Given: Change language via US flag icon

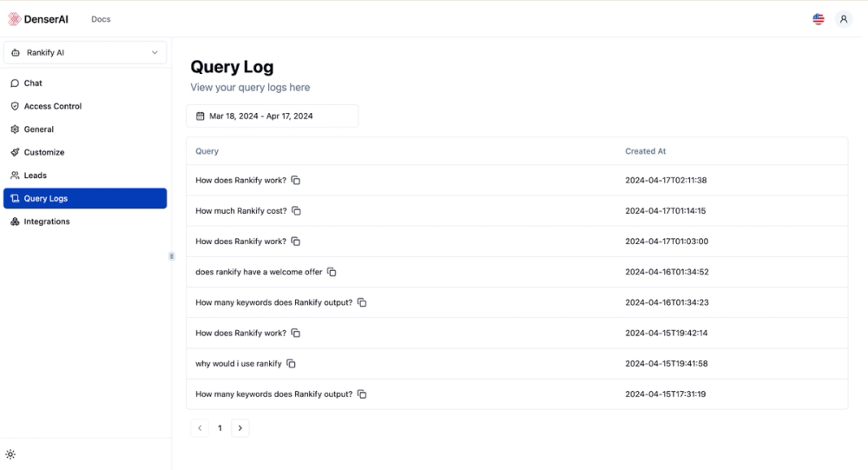Looking at the screenshot, I should pos(819,19).
